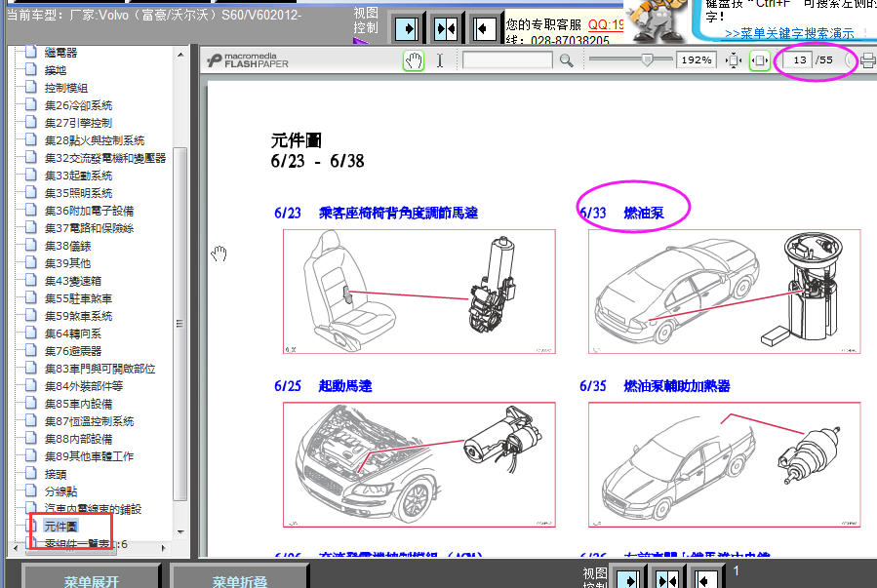Click the FlashPaper search text field
The height and width of the screenshot is (588, 877).
click(x=507, y=60)
